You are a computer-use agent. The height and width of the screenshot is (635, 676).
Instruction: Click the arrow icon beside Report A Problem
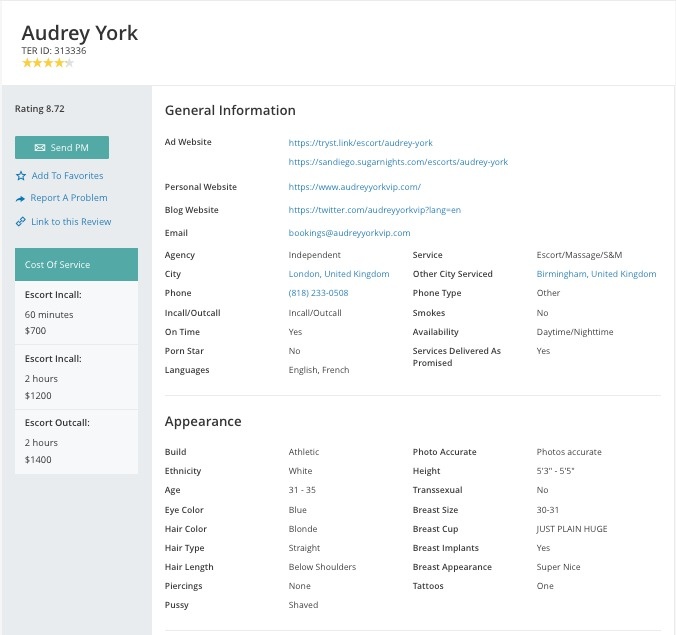21,198
